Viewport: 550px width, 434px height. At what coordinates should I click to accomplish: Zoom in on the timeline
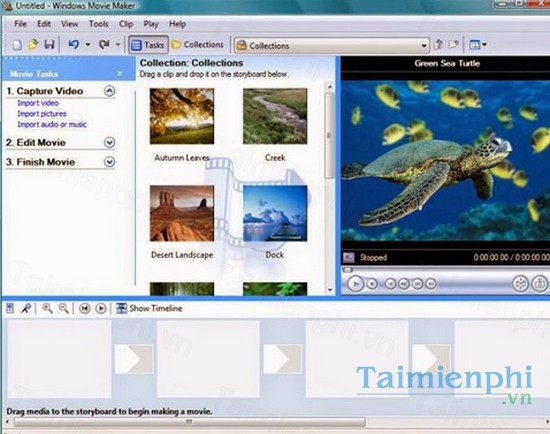[x=47, y=308]
